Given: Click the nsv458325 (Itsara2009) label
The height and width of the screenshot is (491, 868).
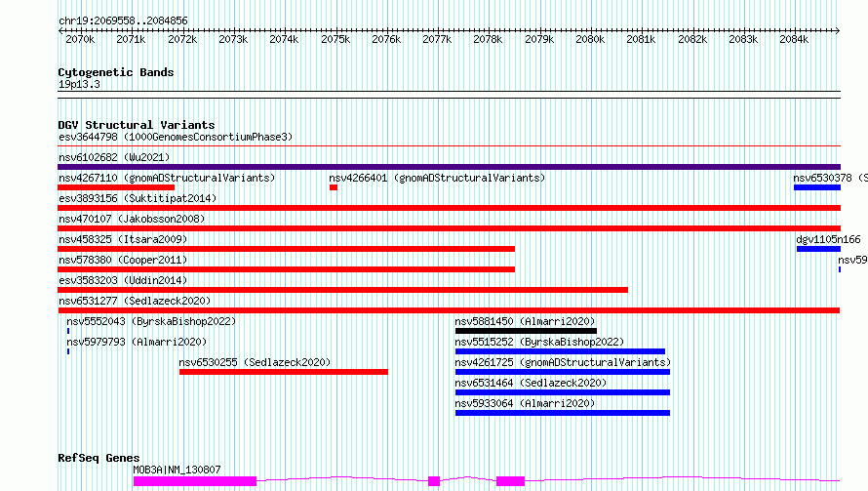Looking at the screenshot, I should click(123, 239).
